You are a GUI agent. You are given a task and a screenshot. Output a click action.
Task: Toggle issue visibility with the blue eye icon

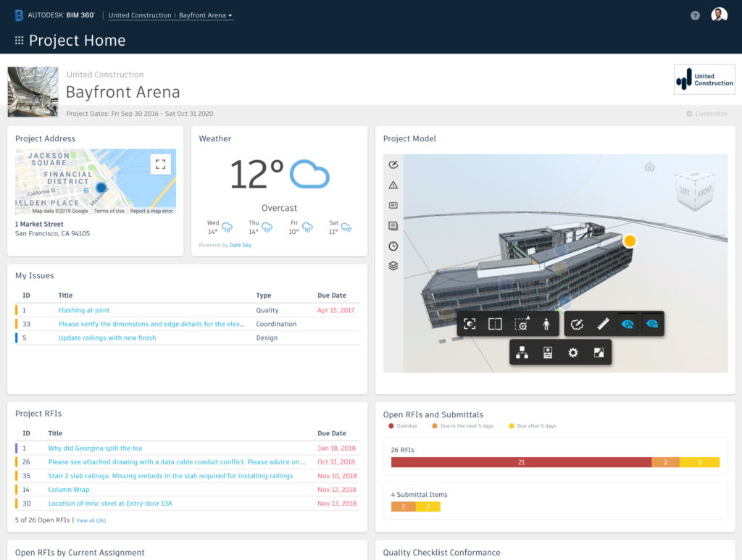coord(627,323)
